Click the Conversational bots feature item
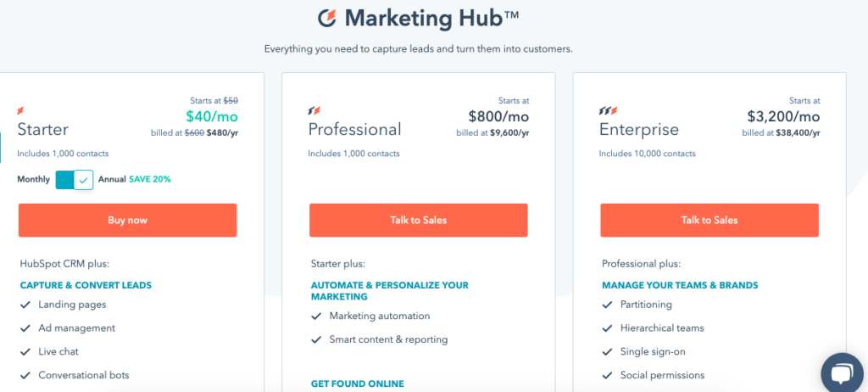The image size is (868, 392). [84, 375]
